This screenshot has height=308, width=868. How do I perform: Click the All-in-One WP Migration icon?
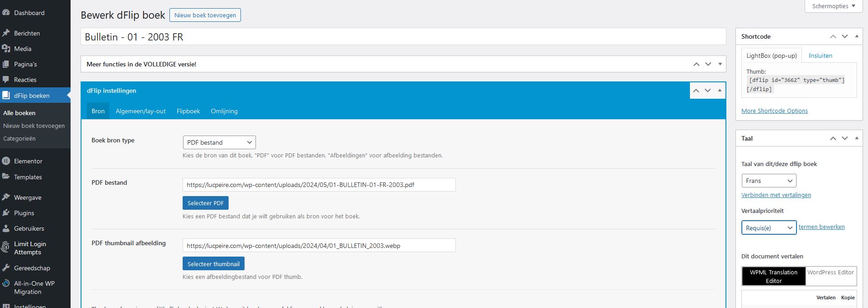pos(6,283)
